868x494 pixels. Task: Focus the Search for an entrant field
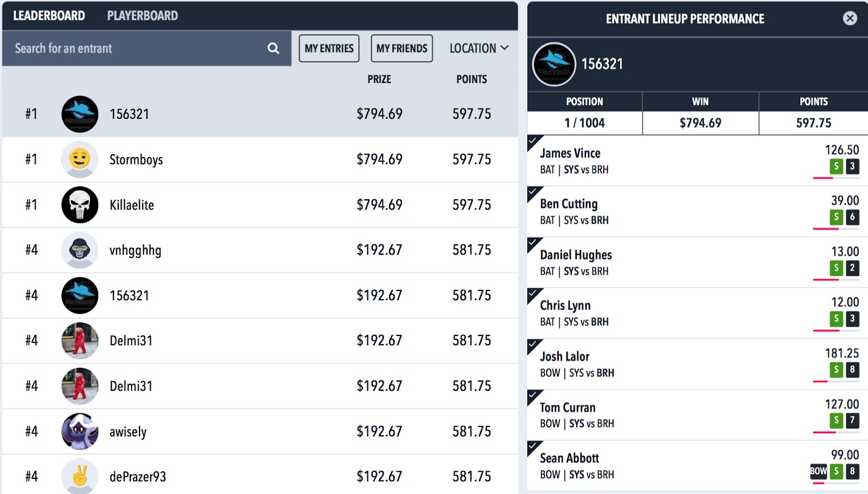pyautogui.click(x=146, y=48)
